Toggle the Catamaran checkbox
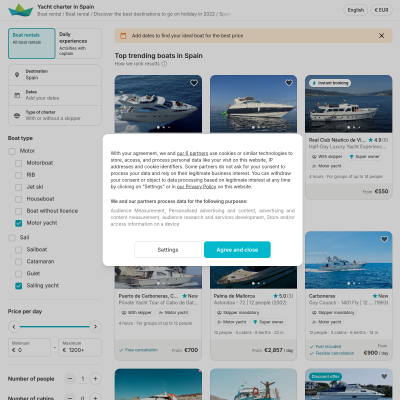This screenshot has width=400, height=400. [x=19, y=262]
